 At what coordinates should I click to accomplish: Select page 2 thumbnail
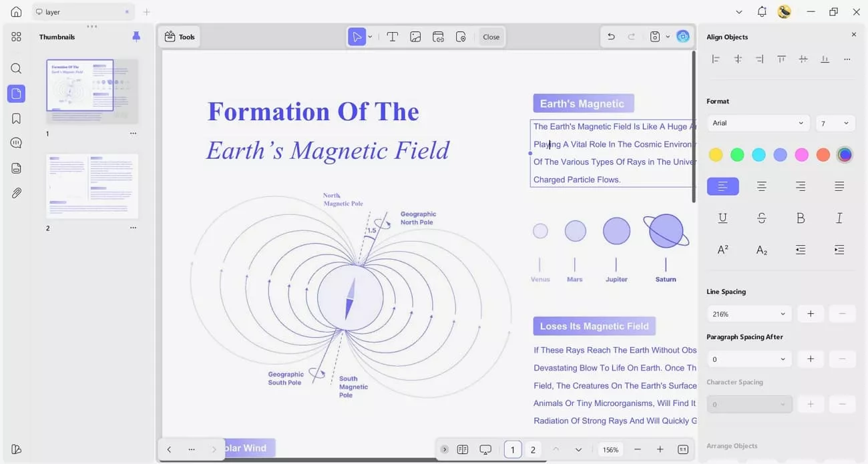pos(92,186)
